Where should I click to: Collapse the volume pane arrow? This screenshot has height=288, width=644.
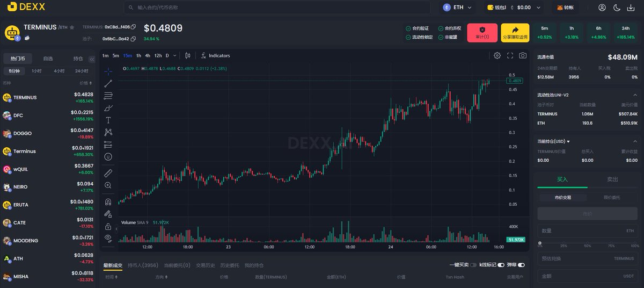pos(116,229)
